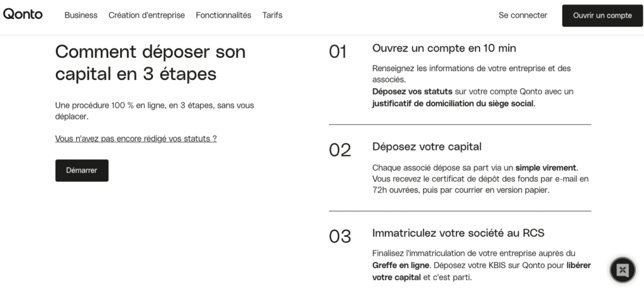Image resolution: width=644 pixels, height=294 pixels.
Task: Go to the Tarifs page
Action: pos(272,15)
